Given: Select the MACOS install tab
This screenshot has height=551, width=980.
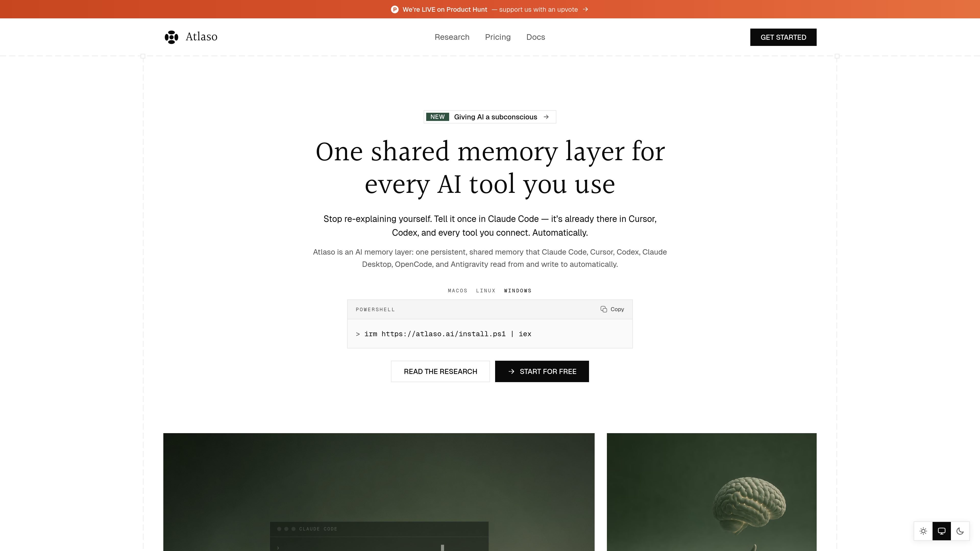Looking at the screenshot, I should tap(458, 291).
